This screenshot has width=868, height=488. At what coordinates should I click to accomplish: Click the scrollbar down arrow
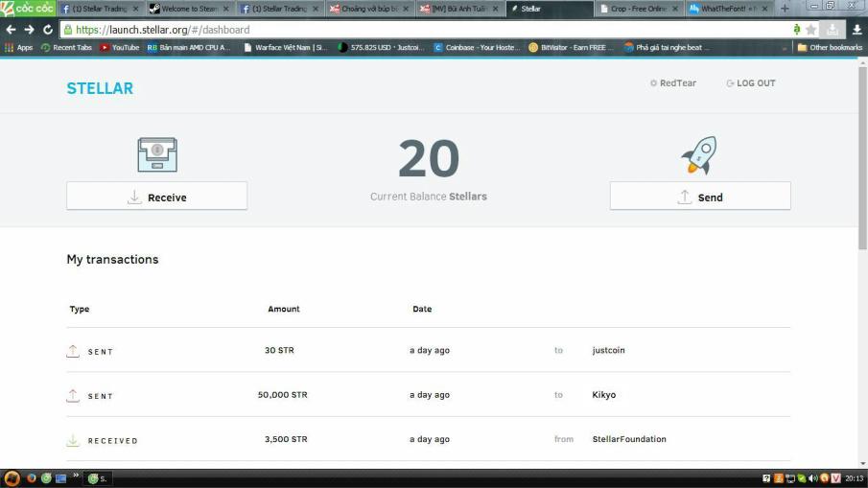pyautogui.click(x=862, y=464)
